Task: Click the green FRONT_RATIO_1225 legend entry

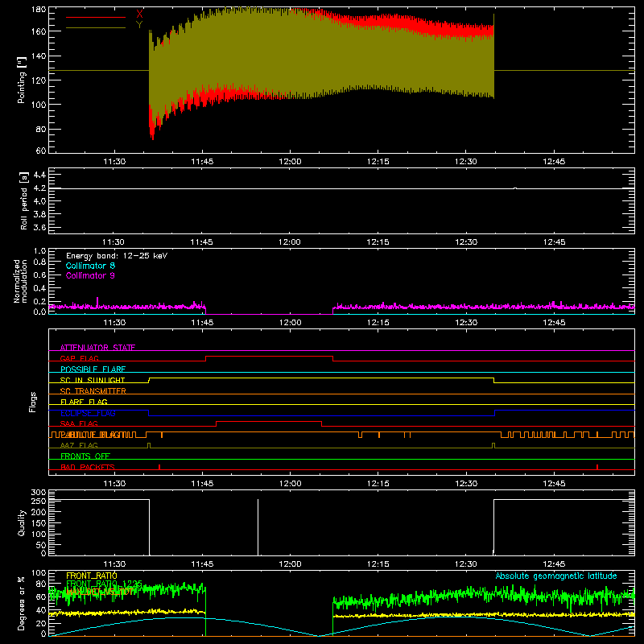Action: [x=105, y=584]
